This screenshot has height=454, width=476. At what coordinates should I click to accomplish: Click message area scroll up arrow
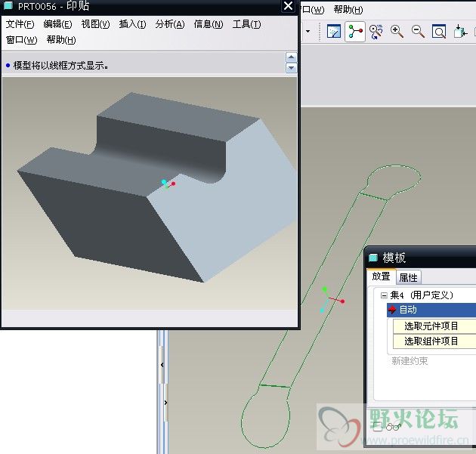pyautogui.click(x=291, y=57)
